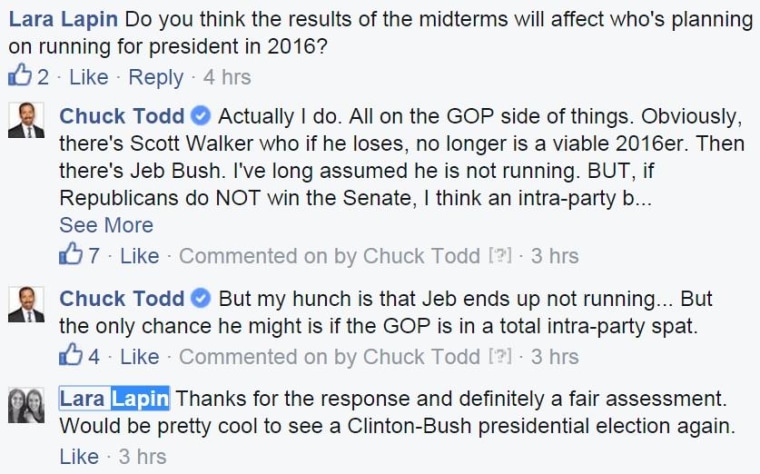Click thumbs-up icon showing 7 likes
Image resolution: width=760 pixels, height=474 pixels.
tap(71, 253)
